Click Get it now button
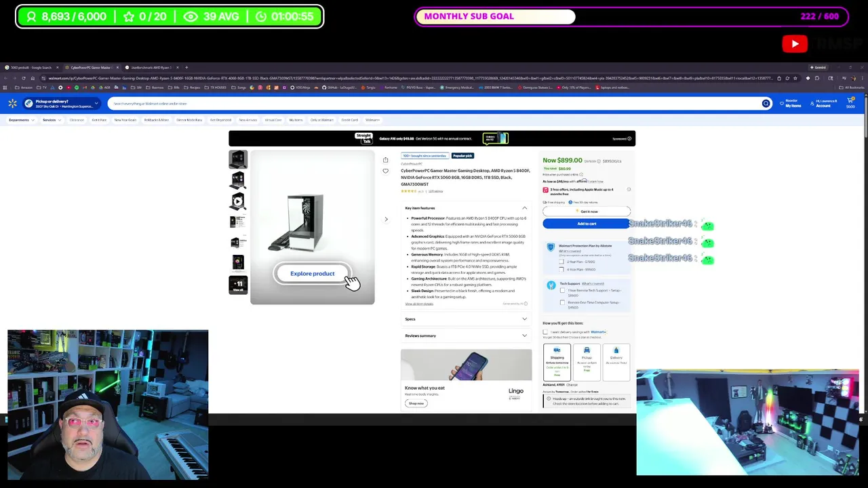868x488 pixels. pyautogui.click(x=587, y=211)
